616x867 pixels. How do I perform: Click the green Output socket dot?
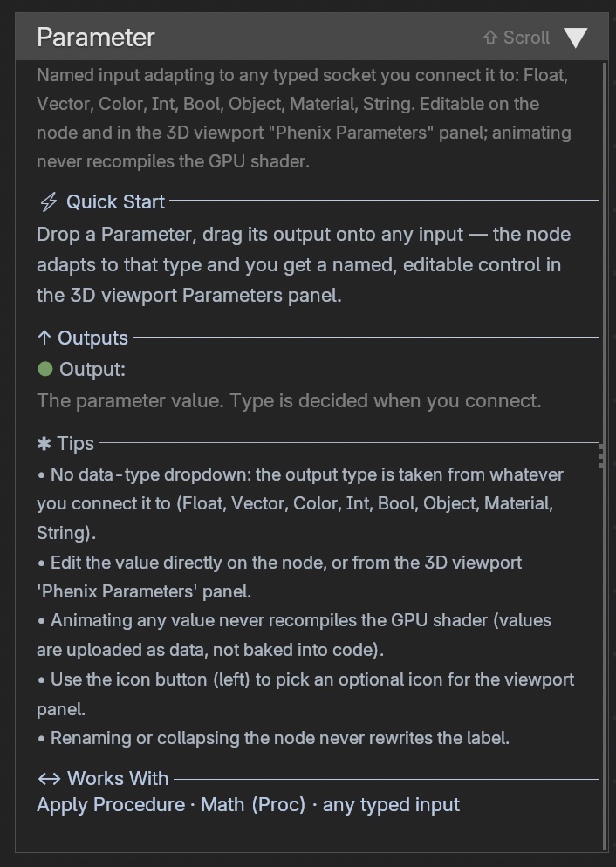pyautogui.click(x=45, y=369)
